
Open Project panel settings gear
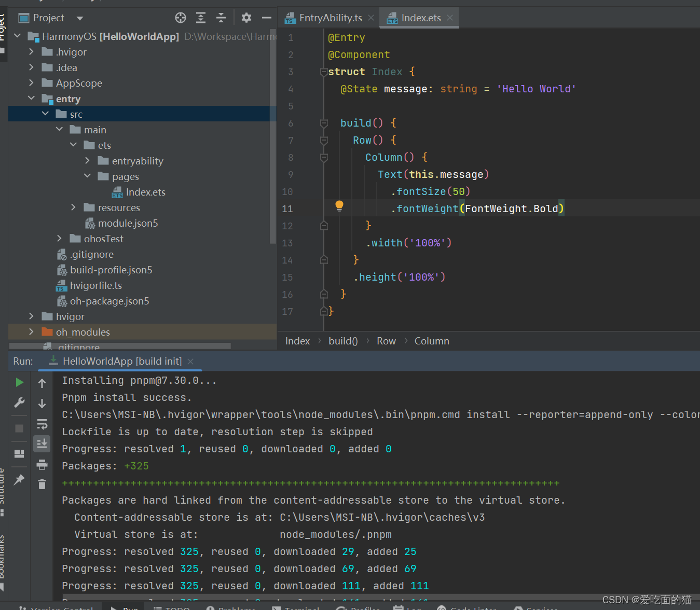point(246,18)
